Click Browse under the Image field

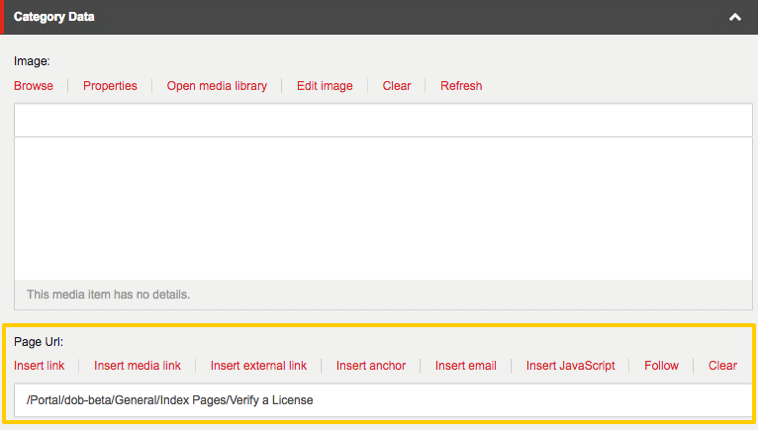(34, 86)
